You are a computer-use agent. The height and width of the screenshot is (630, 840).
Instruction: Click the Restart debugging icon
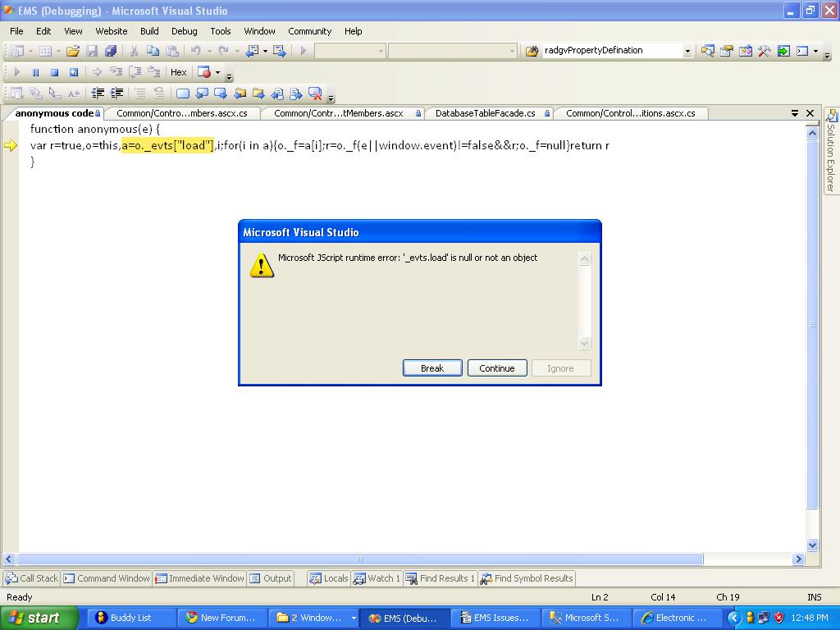tap(73, 72)
